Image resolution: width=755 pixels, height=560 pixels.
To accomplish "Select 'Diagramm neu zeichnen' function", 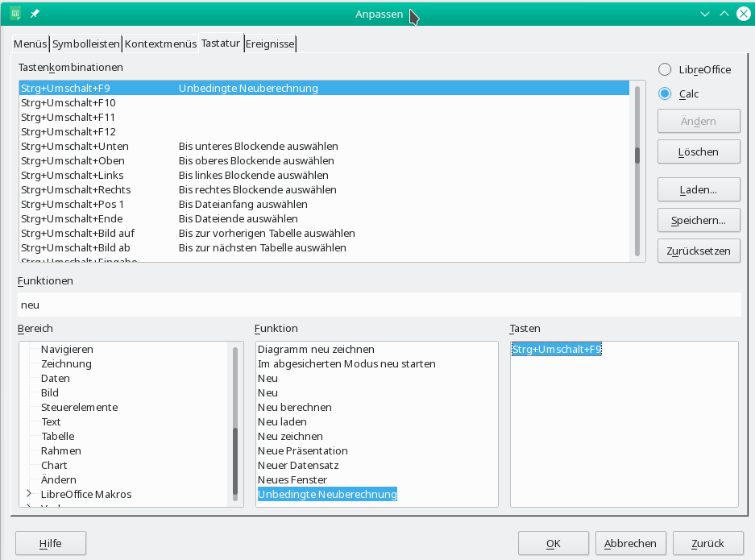I will (x=316, y=349).
